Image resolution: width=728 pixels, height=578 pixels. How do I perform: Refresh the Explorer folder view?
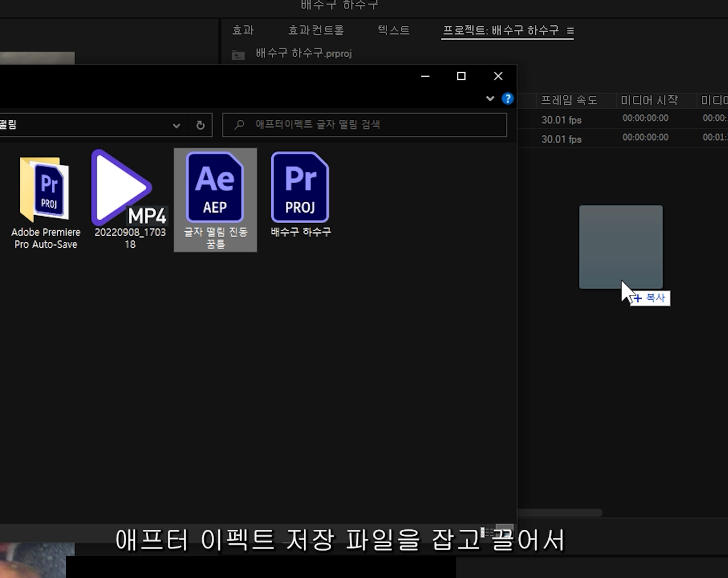pyautogui.click(x=200, y=125)
